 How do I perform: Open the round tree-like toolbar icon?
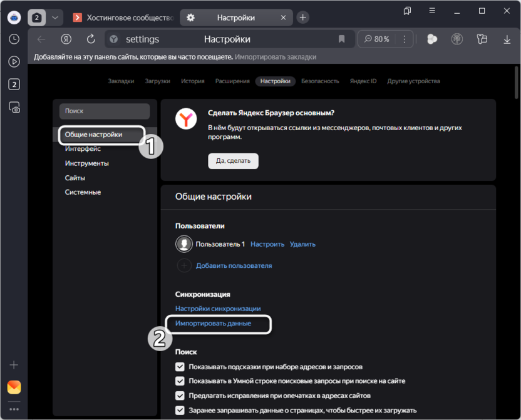(457, 39)
